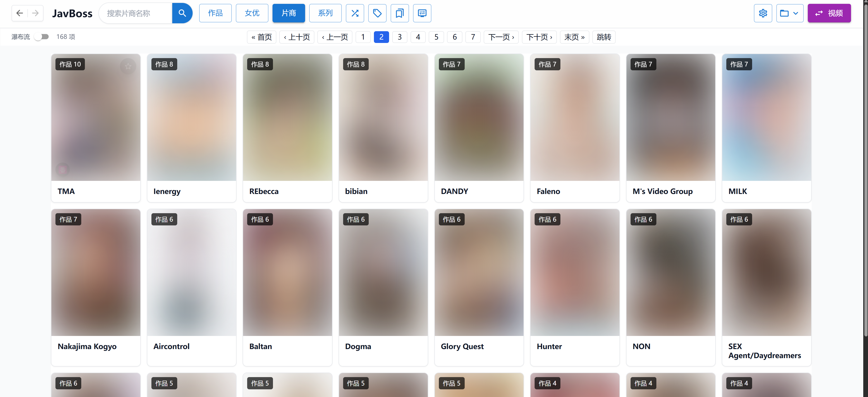
Task: Open the Ienergy studio thumbnail
Action: coord(192,117)
